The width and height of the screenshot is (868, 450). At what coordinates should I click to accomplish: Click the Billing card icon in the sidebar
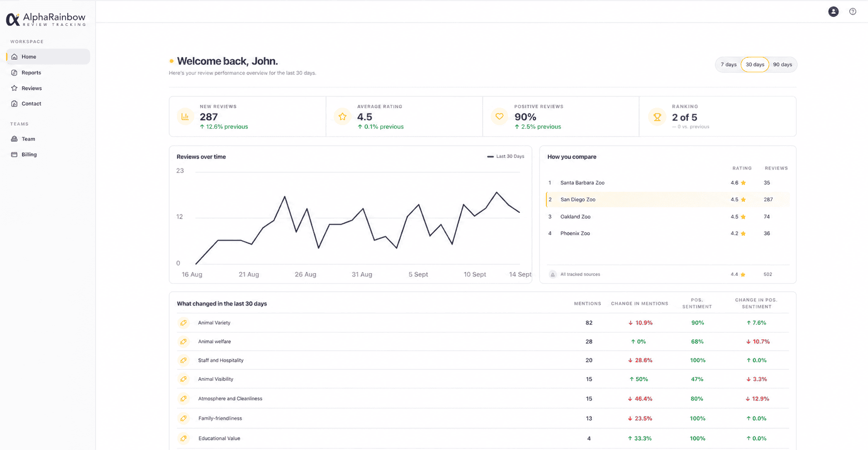coord(14,154)
